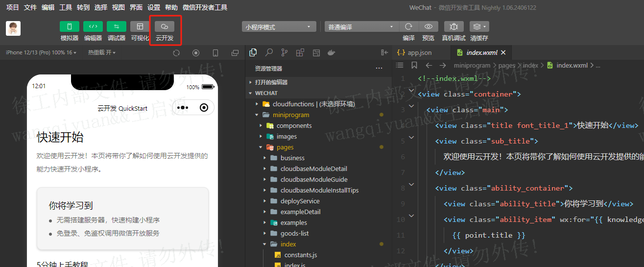Click the 预览 preview eye icon
Viewport: 644px width, 267px height.
click(x=429, y=26)
